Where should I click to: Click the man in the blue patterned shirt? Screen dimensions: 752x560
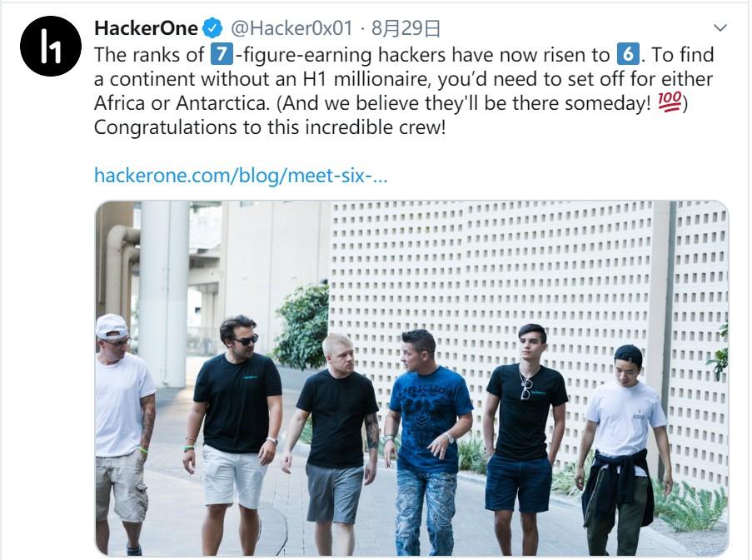(x=429, y=424)
